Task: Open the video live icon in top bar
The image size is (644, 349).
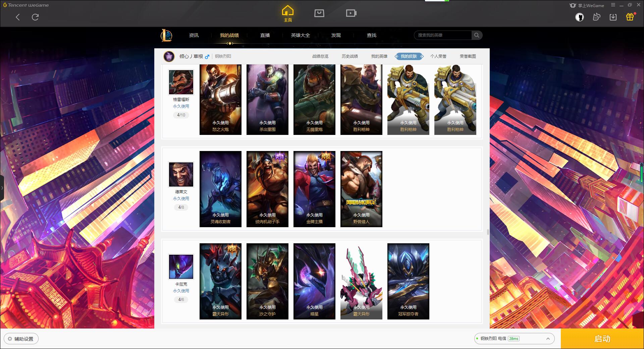Action: tap(351, 13)
